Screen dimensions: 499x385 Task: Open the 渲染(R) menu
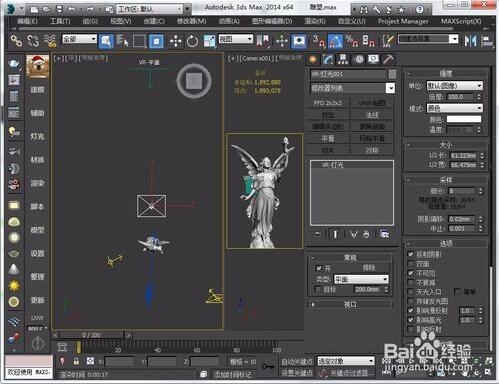pos(315,21)
